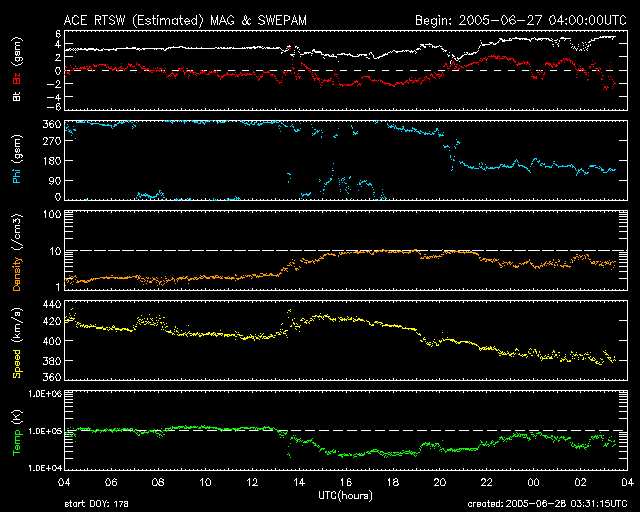Click the 1 tick label on Density axis
640x512 pixels.
(58, 287)
